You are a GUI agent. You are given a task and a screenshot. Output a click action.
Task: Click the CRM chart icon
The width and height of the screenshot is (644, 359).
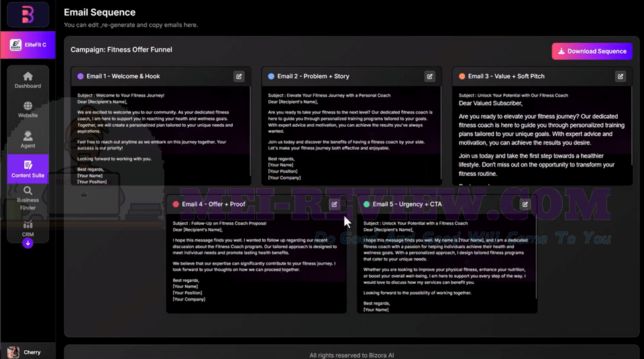[x=28, y=224]
